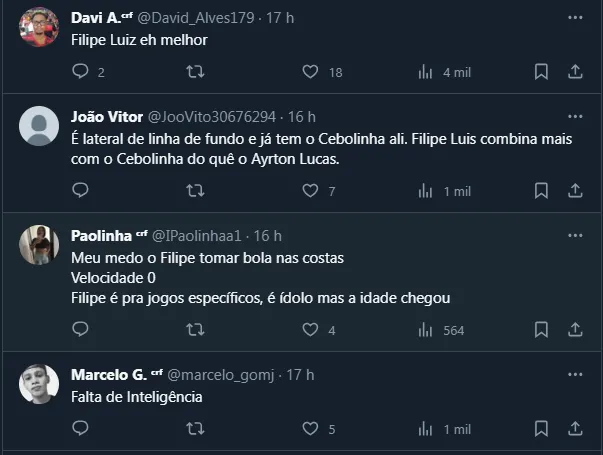Bookmark Davi A.'s tweet
Viewport: 603px width, 455px height.
click(541, 72)
